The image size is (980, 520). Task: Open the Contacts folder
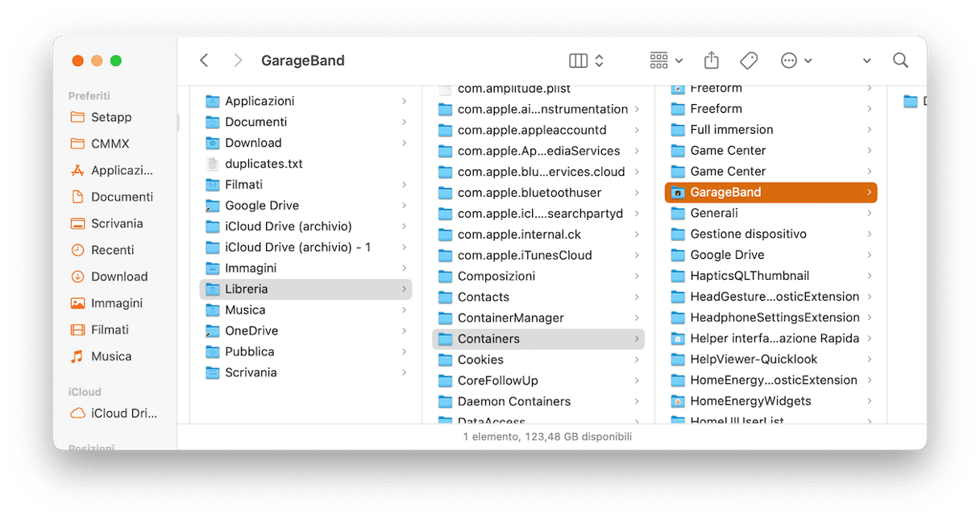click(x=538, y=297)
